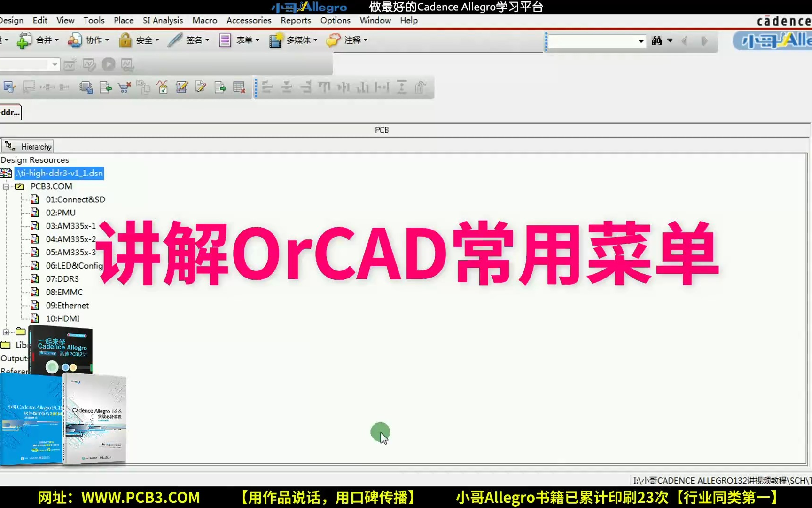Click the distribute vertically icon
This screenshot has width=812, height=508.
point(402,87)
